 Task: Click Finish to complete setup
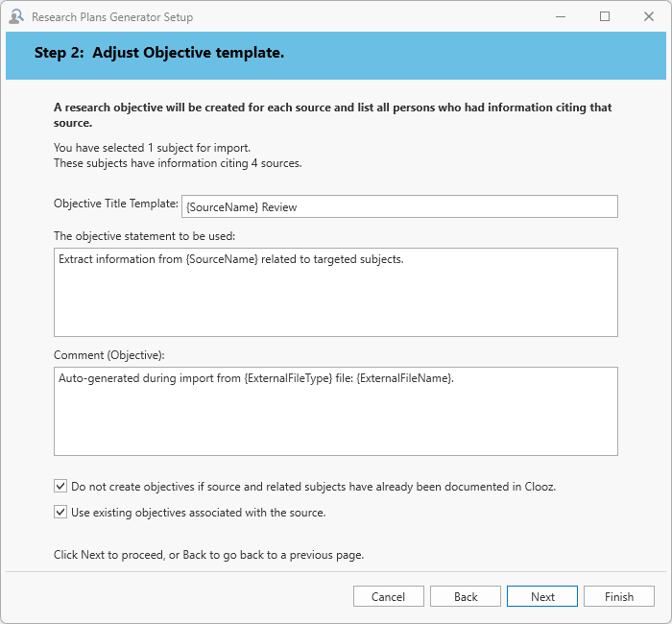point(619,596)
